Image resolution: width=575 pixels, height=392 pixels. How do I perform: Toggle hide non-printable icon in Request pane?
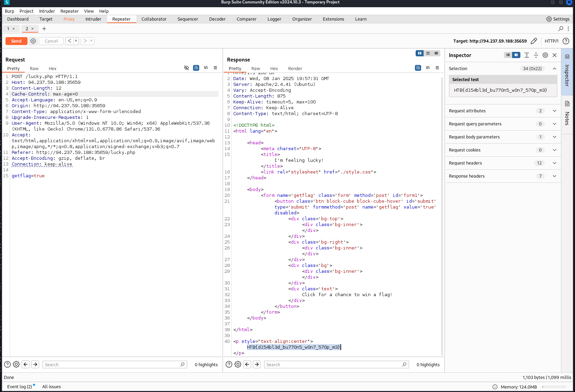187,68
